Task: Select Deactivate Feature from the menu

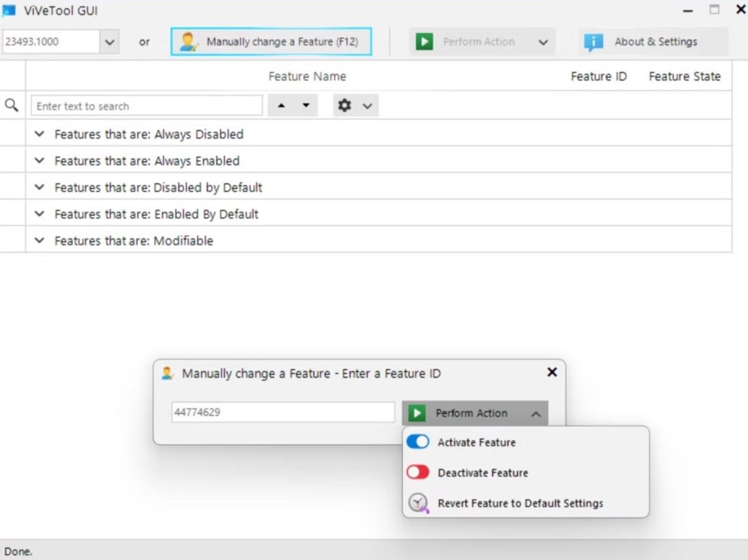Action: (525, 473)
